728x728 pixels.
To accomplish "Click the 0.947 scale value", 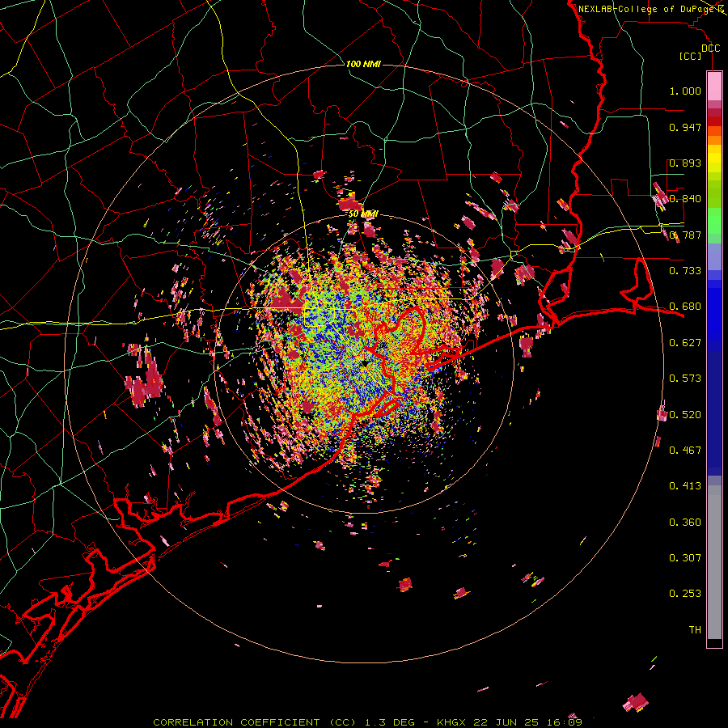I will (685, 127).
